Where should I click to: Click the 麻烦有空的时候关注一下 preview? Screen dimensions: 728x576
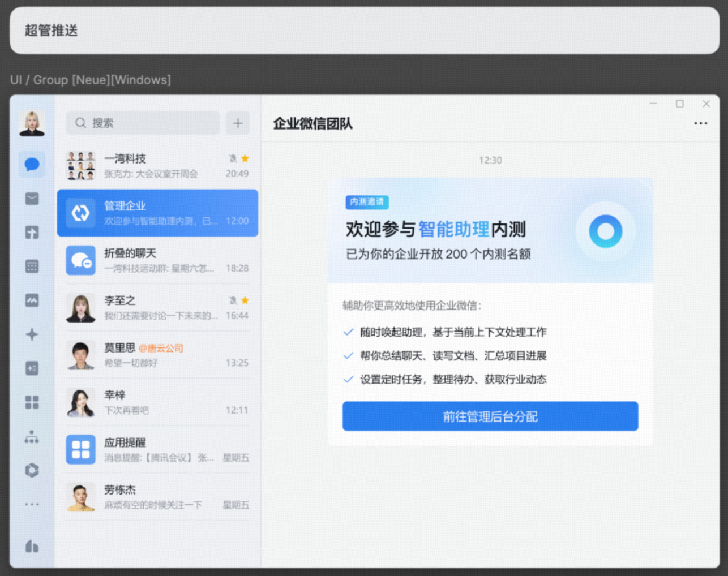tap(153, 505)
